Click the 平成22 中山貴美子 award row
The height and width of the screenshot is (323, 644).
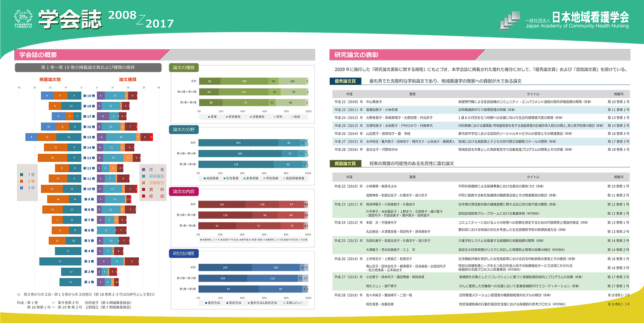click(x=481, y=102)
